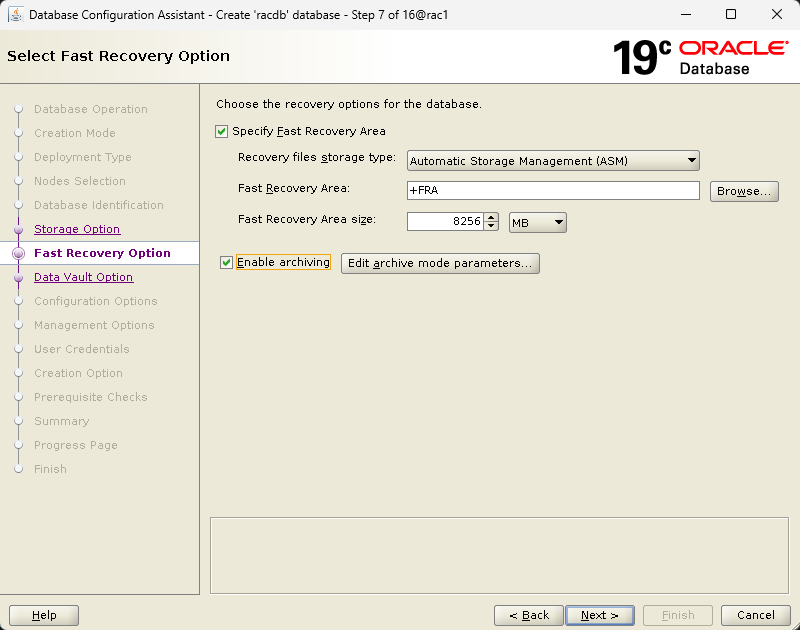Click the Choose the recovery options text
The height and width of the screenshot is (630, 800).
(x=349, y=104)
